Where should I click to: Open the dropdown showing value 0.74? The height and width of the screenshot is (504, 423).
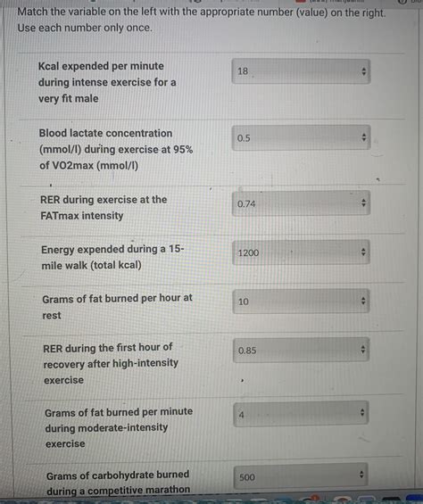(x=301, y=203)
